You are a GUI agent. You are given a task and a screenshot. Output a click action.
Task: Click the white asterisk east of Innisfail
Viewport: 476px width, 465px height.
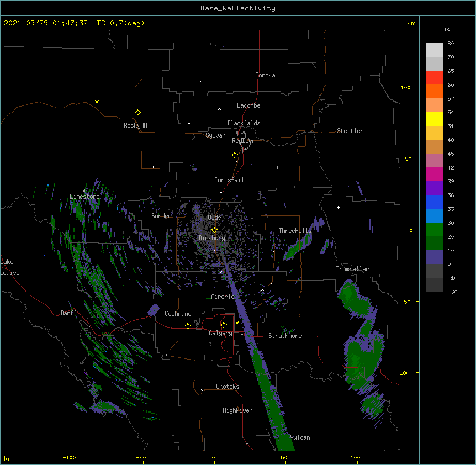click(277, 167)
